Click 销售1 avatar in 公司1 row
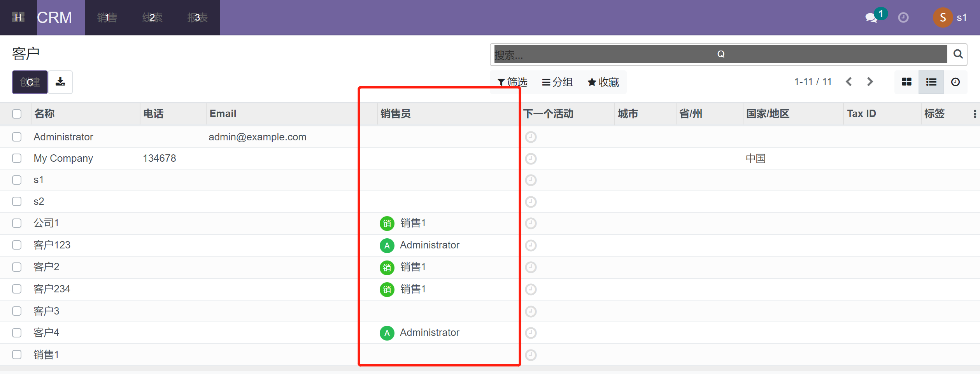Viewport: 980px width, 374px height. pos(387,223)
